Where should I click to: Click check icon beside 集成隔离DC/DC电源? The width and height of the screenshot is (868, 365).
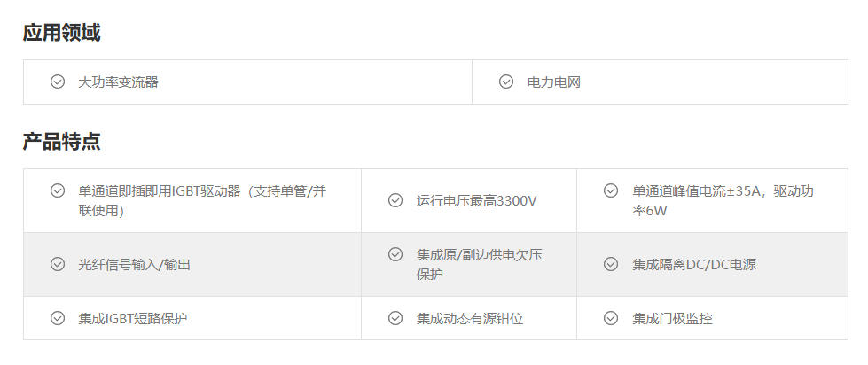[x=611, y=264]
